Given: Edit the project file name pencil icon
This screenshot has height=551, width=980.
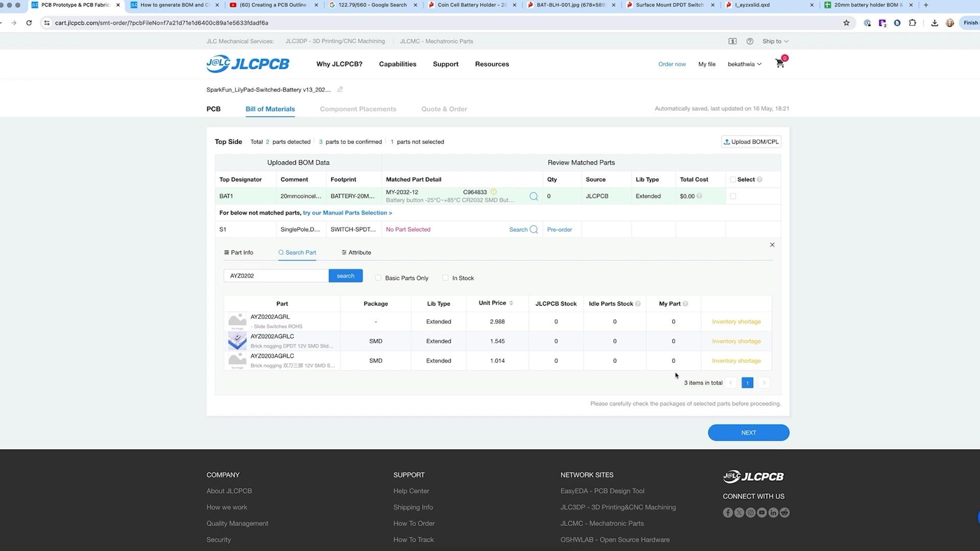Looking at the screenshot, I should coord(340,89).
